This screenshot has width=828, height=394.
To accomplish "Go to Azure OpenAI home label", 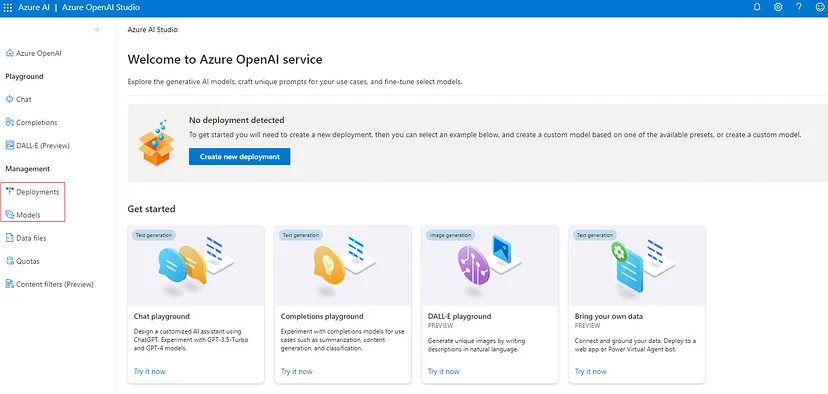I will [39, 53].
